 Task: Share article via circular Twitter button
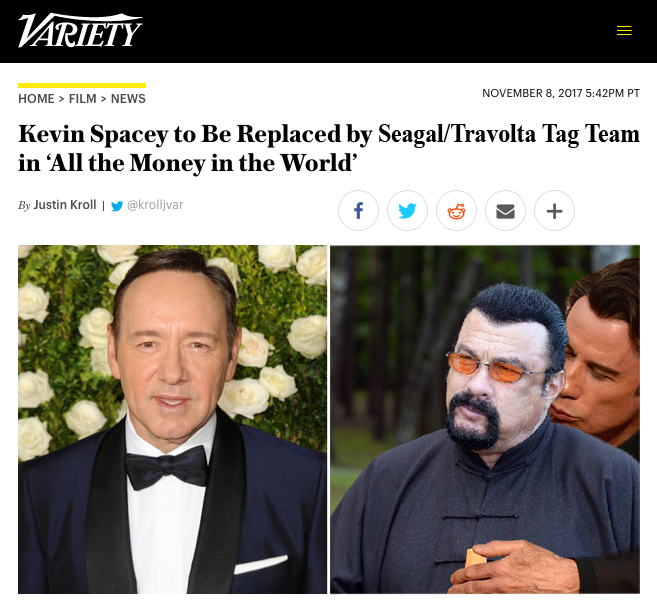tap(407, 210)
